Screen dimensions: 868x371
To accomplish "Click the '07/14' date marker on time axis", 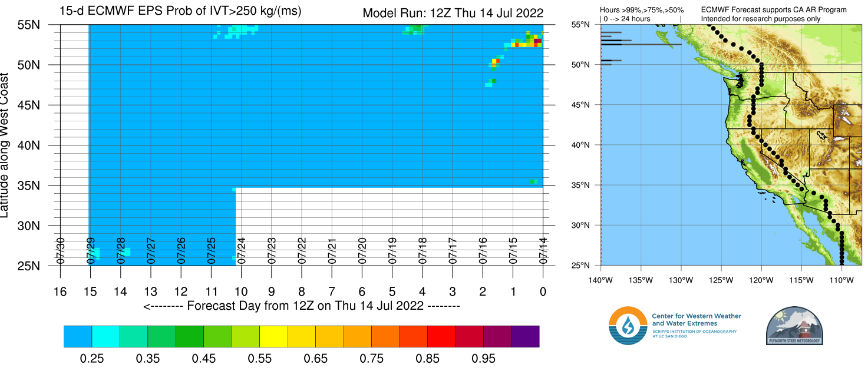I will pyautogui.click(x=543, y=250).
